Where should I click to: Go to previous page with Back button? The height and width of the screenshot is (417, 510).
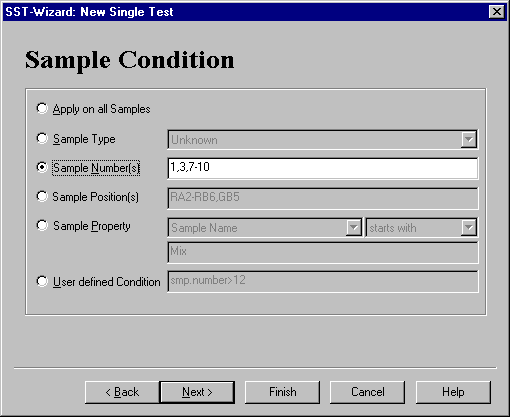[x=122, y=392]
